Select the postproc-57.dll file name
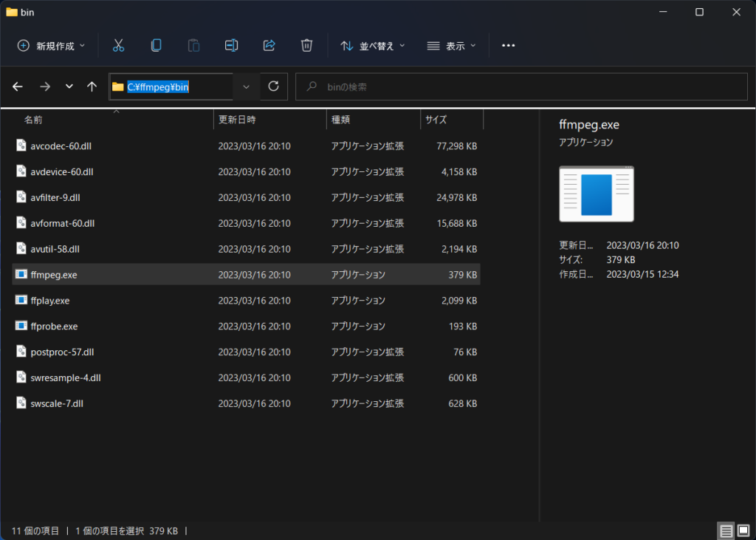The image size is (756, 540). click(62, 352)
